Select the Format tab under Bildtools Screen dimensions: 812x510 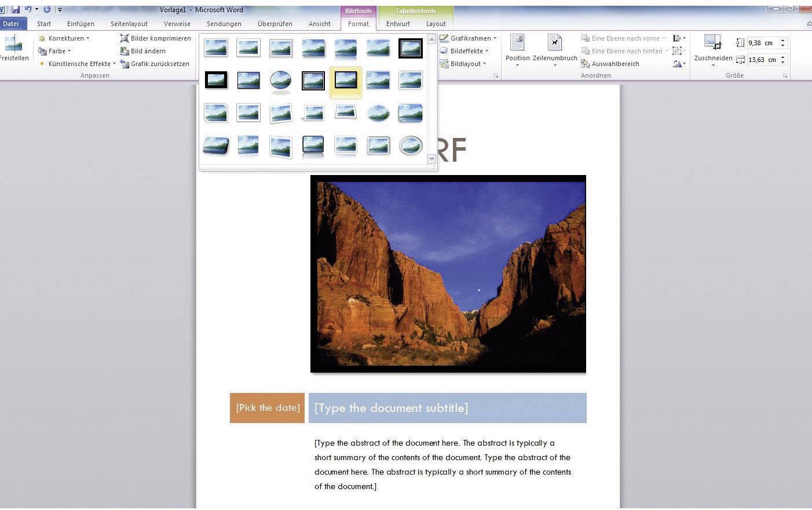click(x=359, y=24)
